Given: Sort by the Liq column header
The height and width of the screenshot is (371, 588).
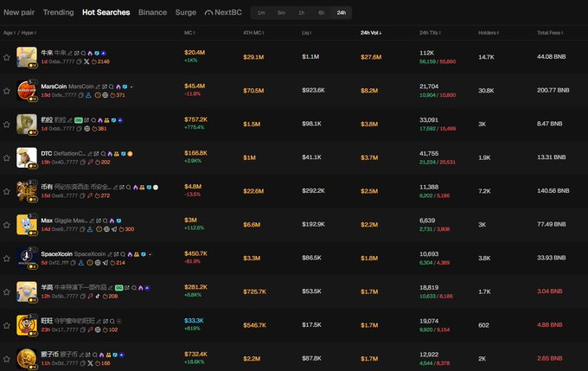Looking at the screenshot, I should 306,33.
